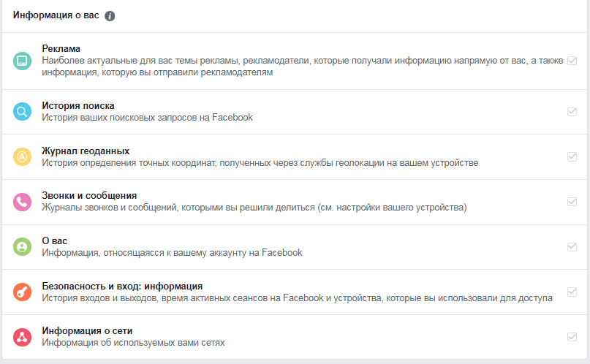
Task: Uncheck the О вас checkbox
Action: coord(572,247)
